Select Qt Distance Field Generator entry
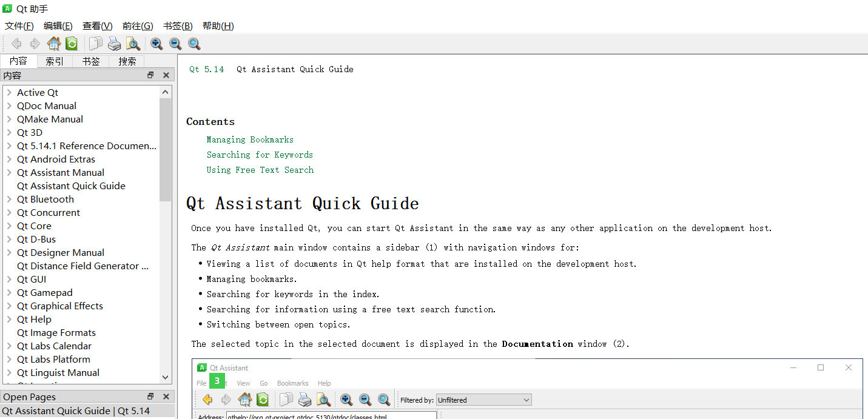This screenshot has width=868, height=419. (82, 266)
